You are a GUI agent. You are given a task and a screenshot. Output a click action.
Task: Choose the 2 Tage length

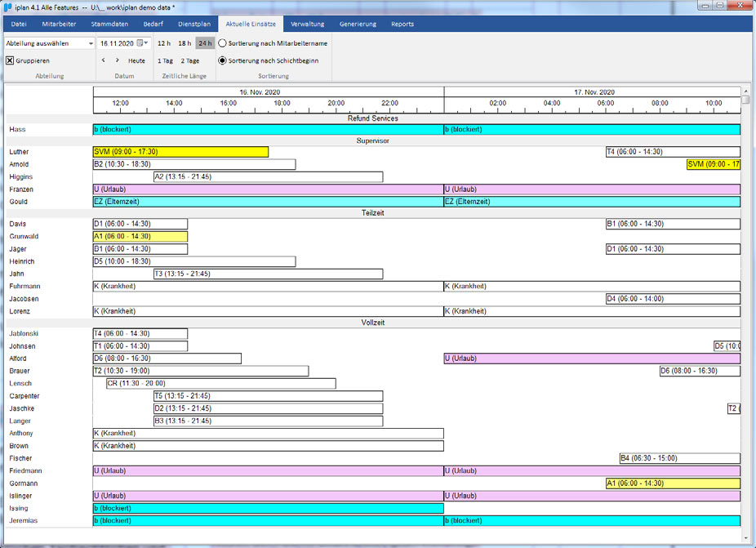point(190,60)
